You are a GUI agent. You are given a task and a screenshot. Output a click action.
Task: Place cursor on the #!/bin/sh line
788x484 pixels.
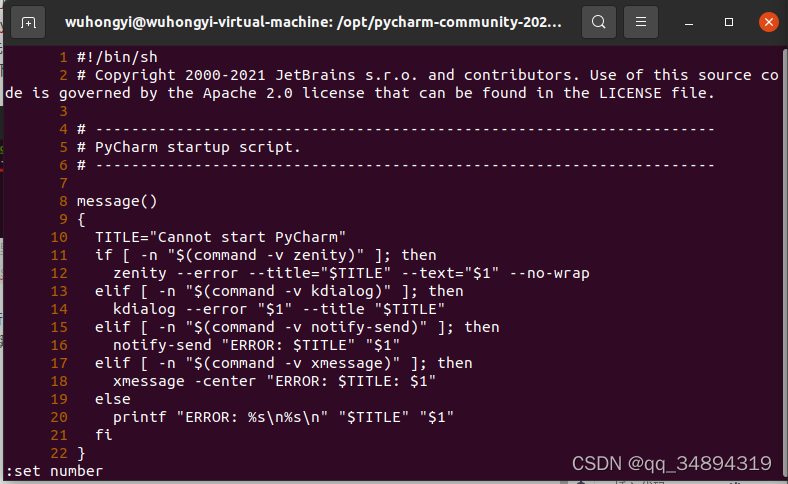[x=117, y=57]
